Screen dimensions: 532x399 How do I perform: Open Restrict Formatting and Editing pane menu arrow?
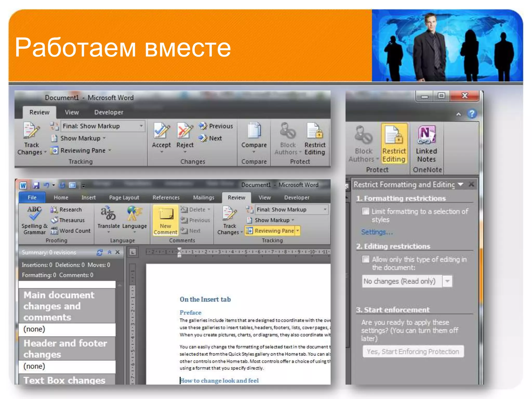tap(461, 184)
